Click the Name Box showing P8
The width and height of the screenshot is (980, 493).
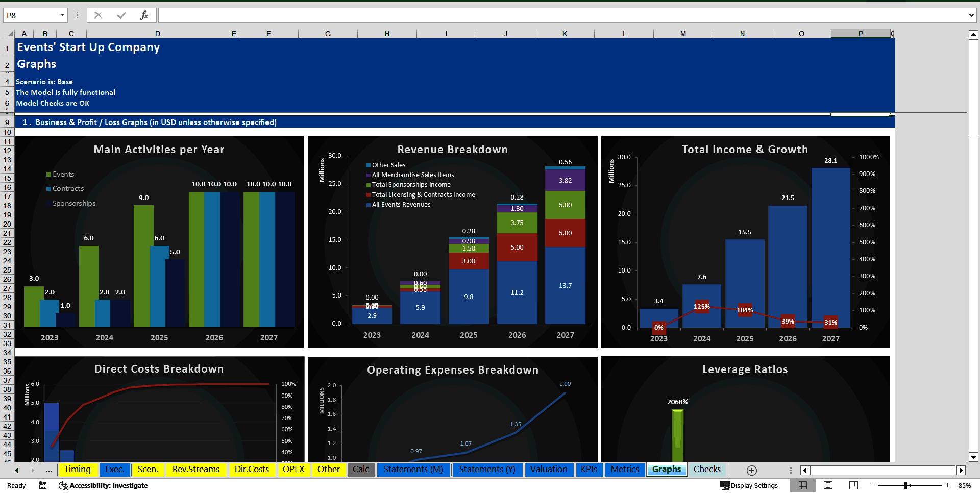tap(31, 15)
